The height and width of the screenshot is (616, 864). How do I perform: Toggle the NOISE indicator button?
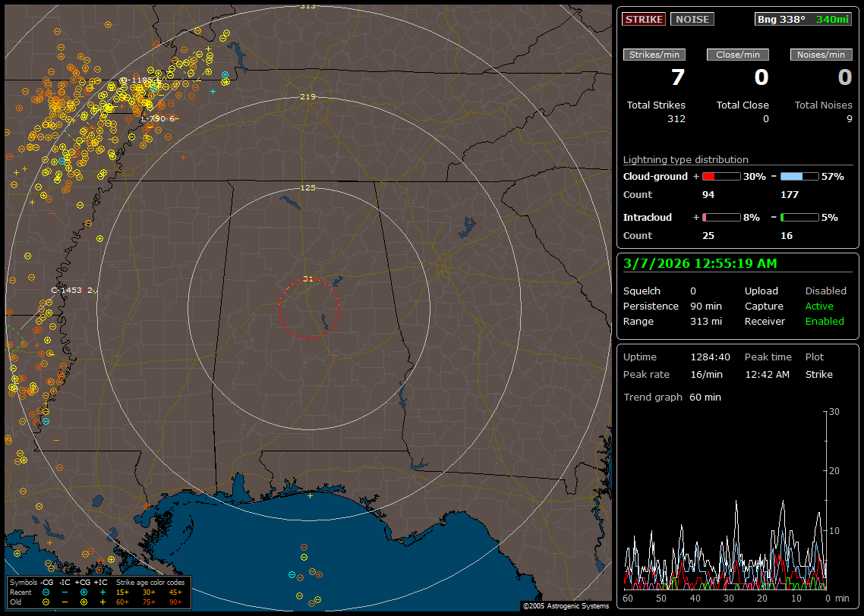692,19
